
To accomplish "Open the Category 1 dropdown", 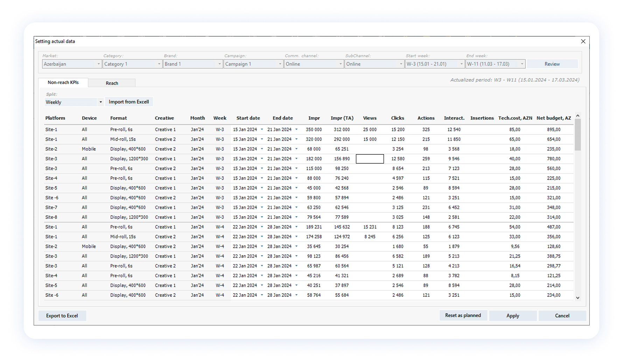I will 132,64.
